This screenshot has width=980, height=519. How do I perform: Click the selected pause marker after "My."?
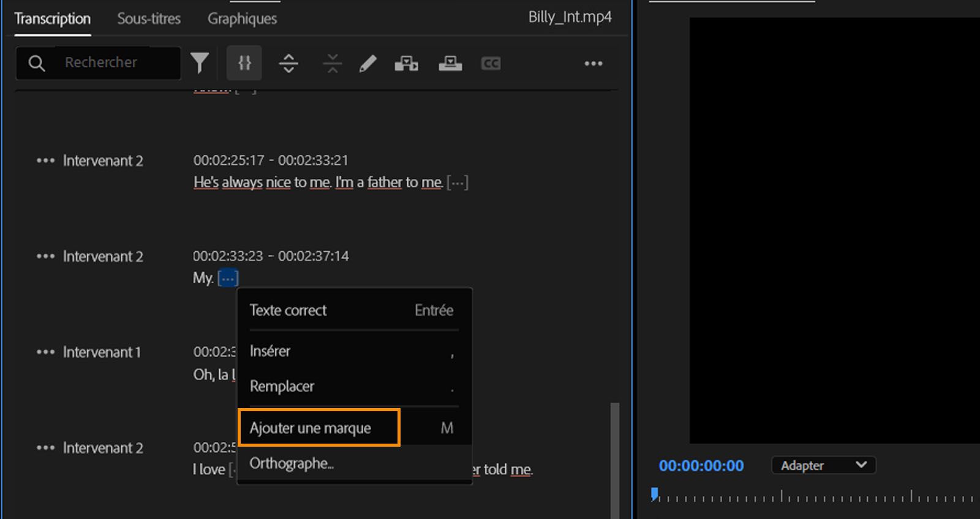coord(228,278)
